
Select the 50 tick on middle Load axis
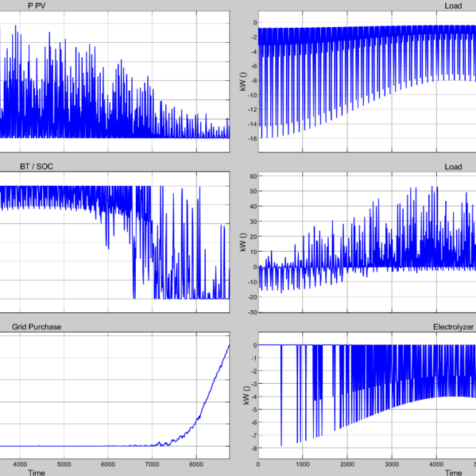[254, 192]
